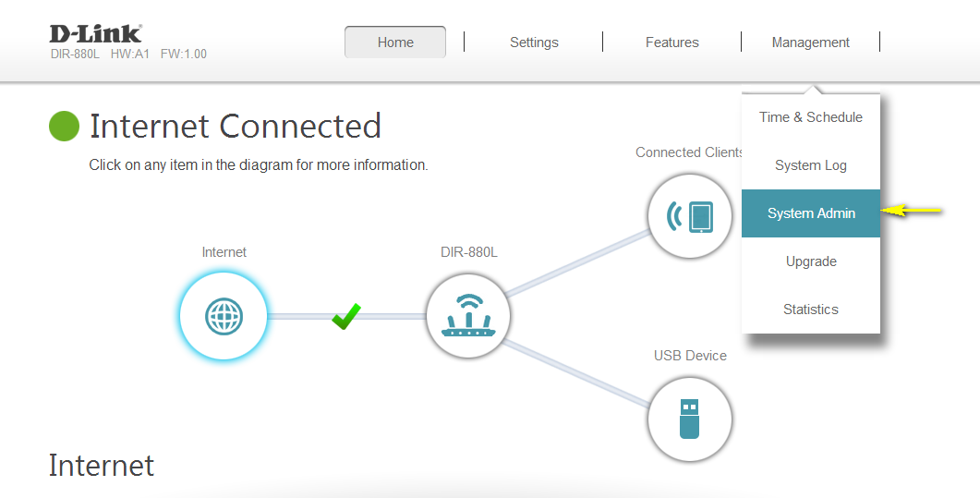Screen dimensions: 980x498
Task: Open the System Log entry
Action: pyautogui.click(x=811, y=165)
